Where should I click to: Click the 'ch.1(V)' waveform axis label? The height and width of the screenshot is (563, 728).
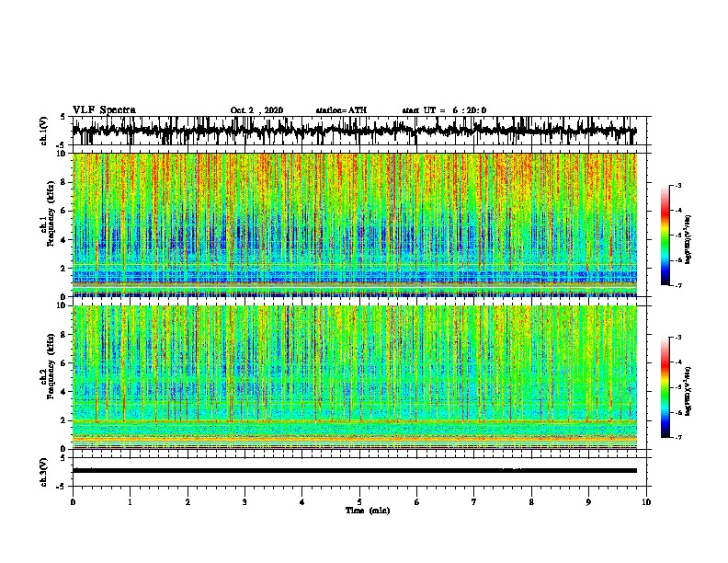click(x=44, y=131)
